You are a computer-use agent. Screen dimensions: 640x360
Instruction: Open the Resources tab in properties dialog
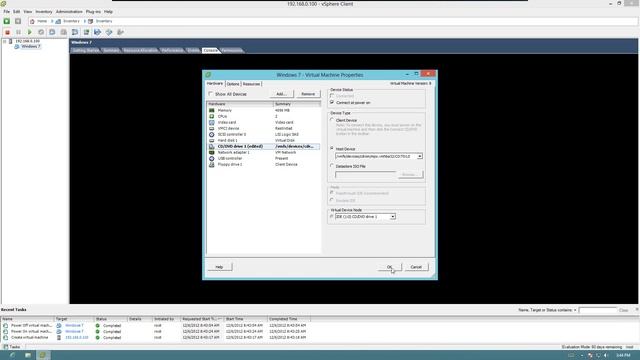click(251, 84)
